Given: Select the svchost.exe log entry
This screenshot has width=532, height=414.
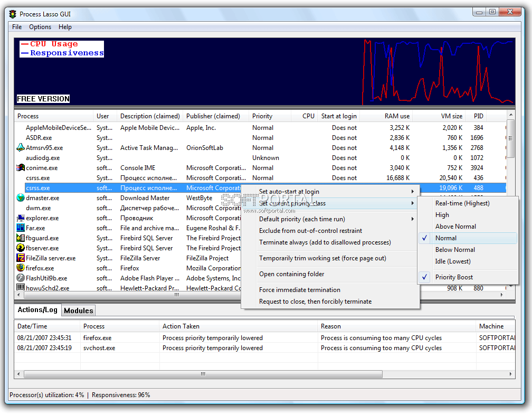Looking at the screenshot, I should 264,348.
